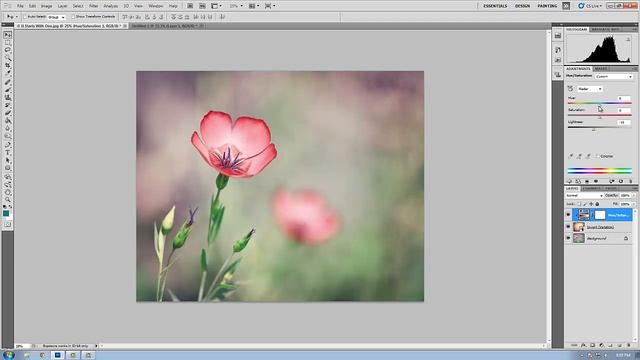640x360 pixels.
Task: Reset adjustment defaults icon in Adjustments panel
Action: (x=621, y=181)
